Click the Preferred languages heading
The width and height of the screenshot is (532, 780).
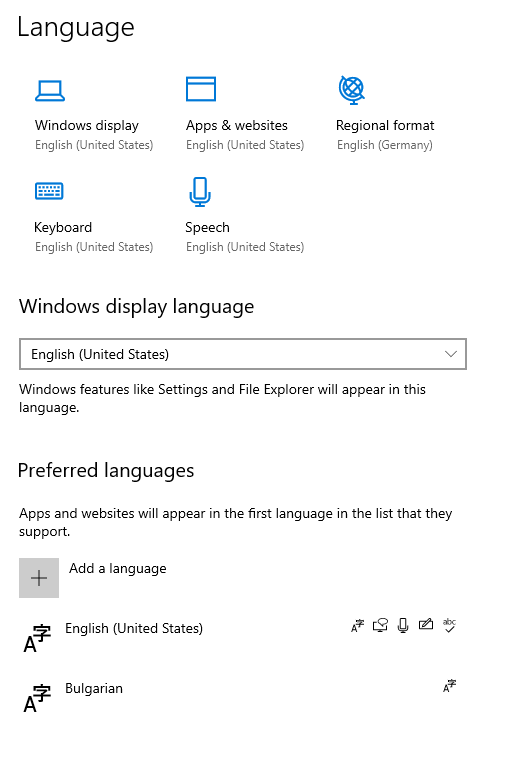point(106,471)
